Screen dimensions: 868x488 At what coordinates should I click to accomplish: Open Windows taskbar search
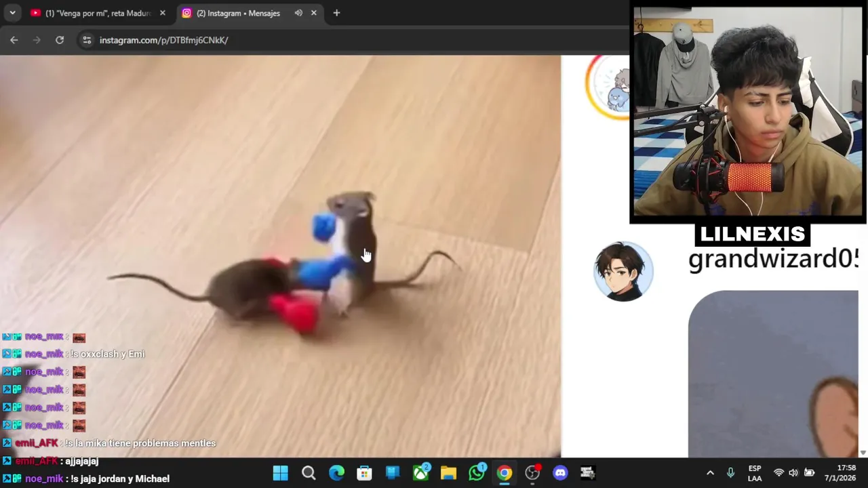coord(309,472)
